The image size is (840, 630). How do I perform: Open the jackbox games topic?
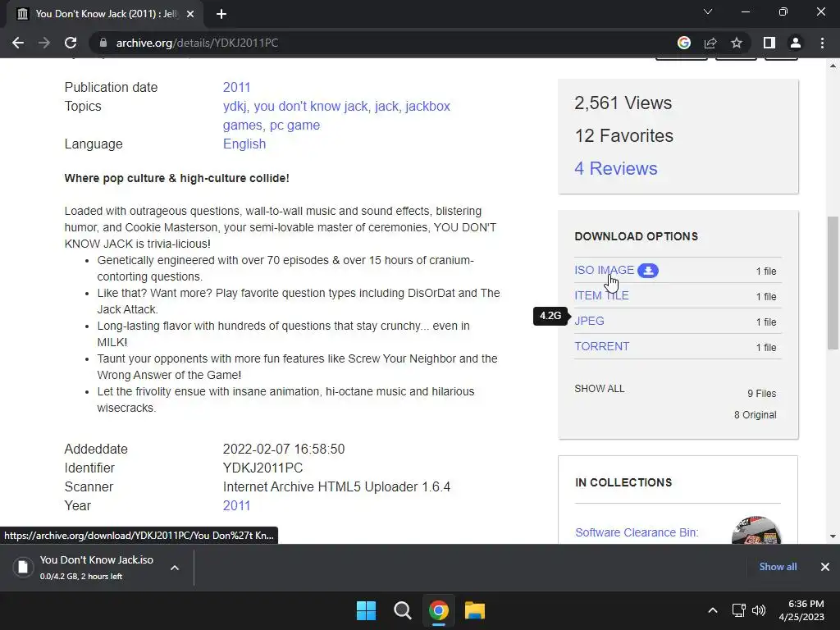point(336,116)
